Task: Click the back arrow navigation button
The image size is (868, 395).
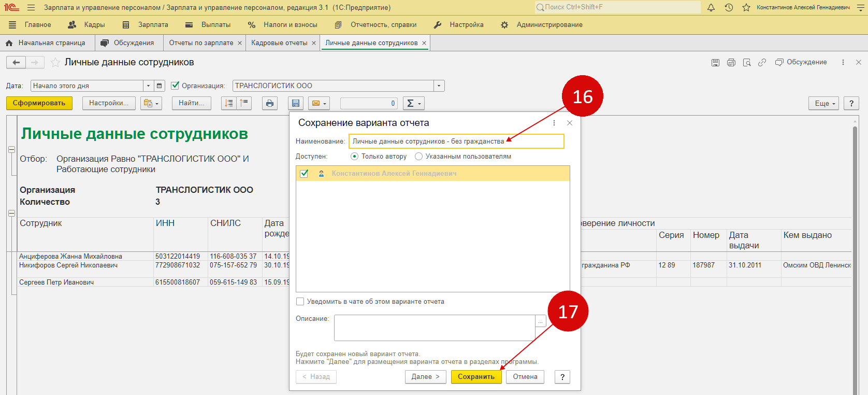Action: (16, 63)
